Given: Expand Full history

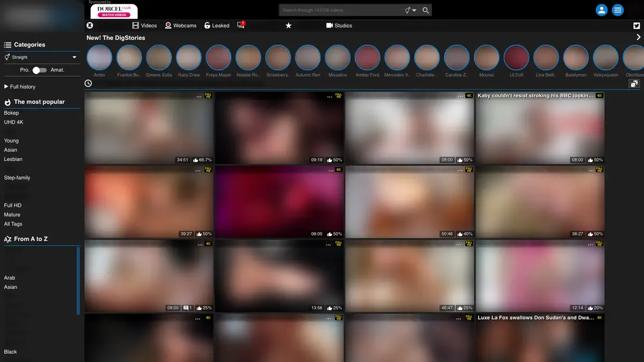Looking at the screenshot, I should pos(20,86).
